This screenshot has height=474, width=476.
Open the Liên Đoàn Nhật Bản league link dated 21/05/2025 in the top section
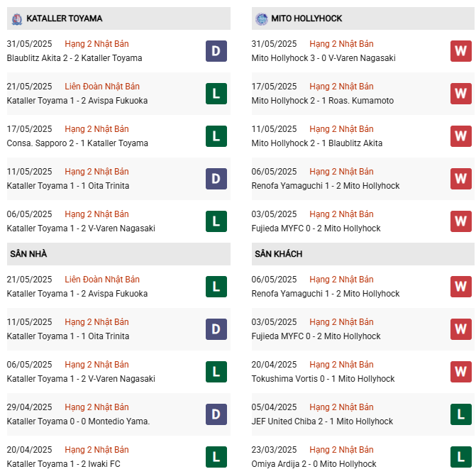(x=102, y=87)
